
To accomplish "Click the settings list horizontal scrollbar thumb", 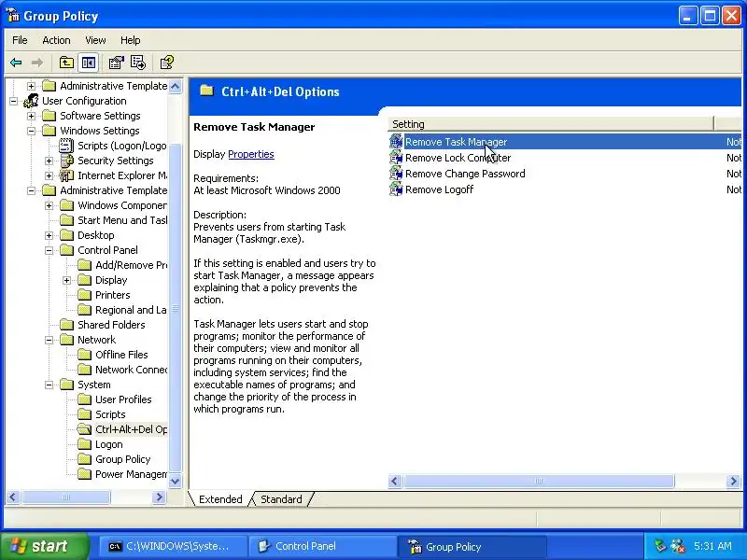I will pyautogui.click(x=539, y=481).
